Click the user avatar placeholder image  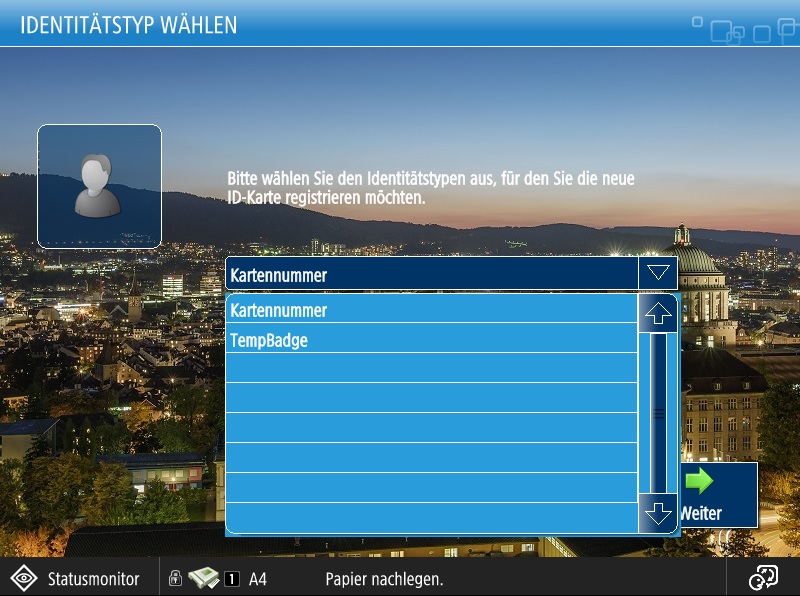[x=100, y=182]
